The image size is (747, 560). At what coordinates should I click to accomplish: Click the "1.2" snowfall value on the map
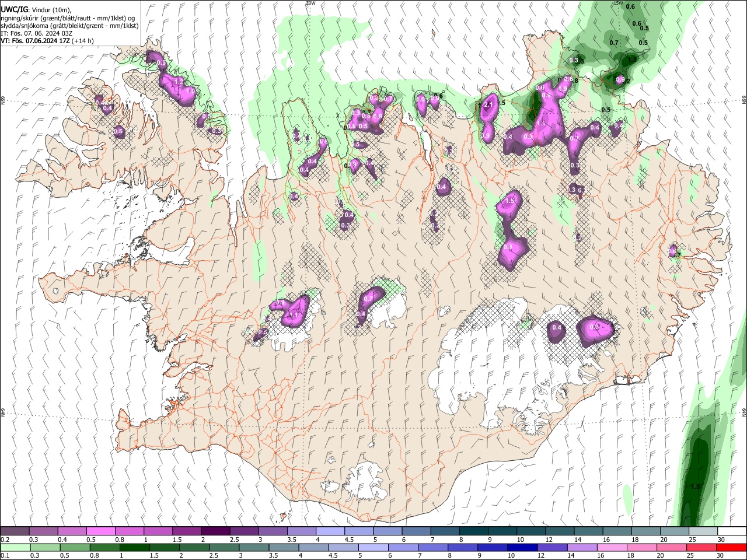pos(178,82)
